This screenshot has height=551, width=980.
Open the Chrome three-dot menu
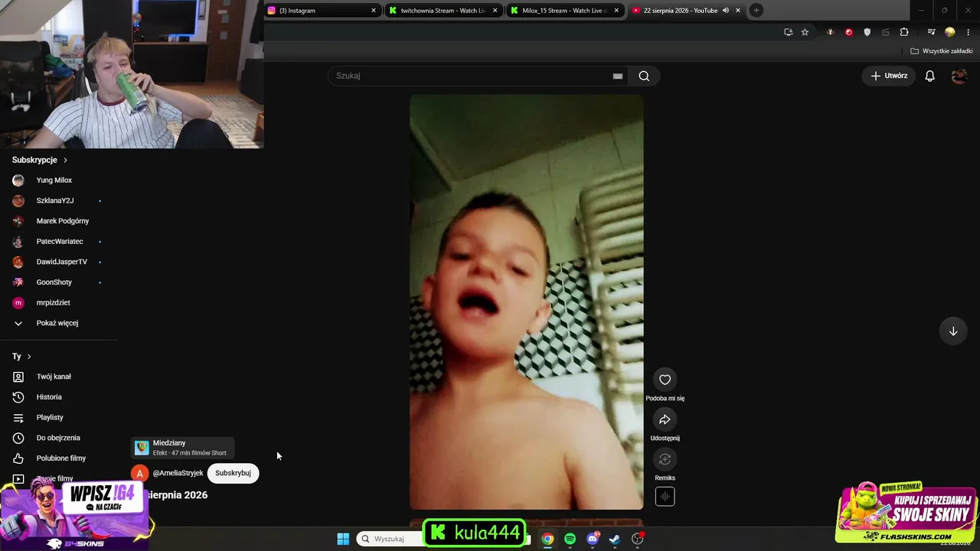[x=967, y=32]
